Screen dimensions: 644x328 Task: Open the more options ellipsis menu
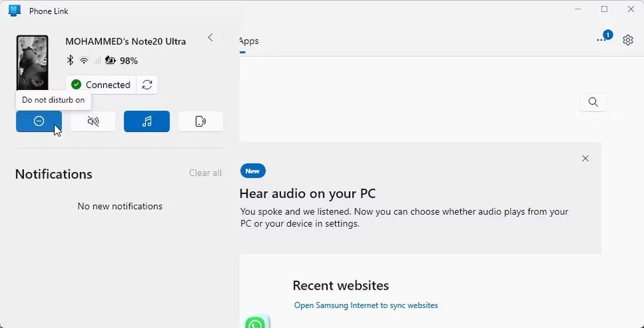[602, 40]
